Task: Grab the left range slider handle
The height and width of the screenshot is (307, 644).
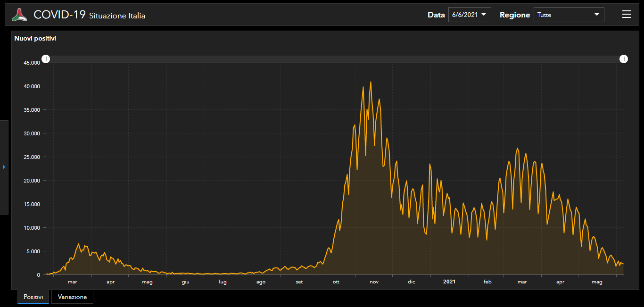Action: pos(46,59)
